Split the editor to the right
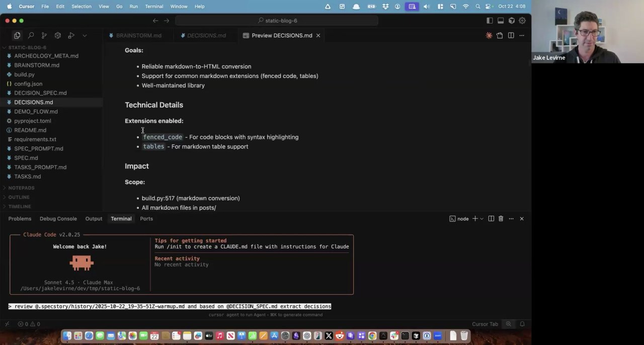Image resolution: width=644 pixels, height=345 pixels. click(511, 35)
